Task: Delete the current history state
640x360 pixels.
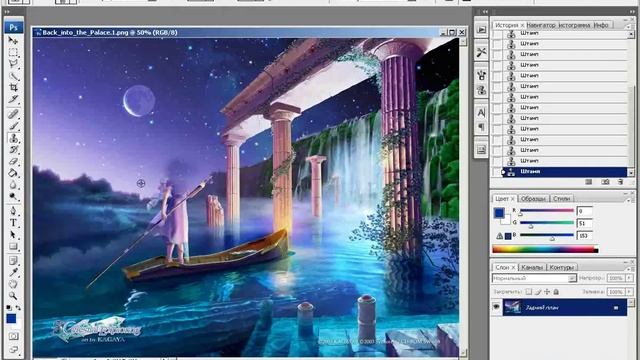Action: (620, 182)
